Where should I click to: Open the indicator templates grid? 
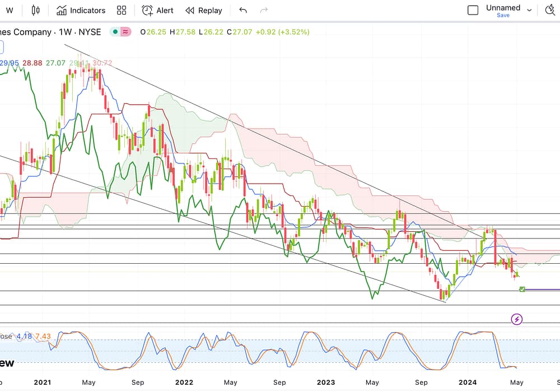coord(122,10)
